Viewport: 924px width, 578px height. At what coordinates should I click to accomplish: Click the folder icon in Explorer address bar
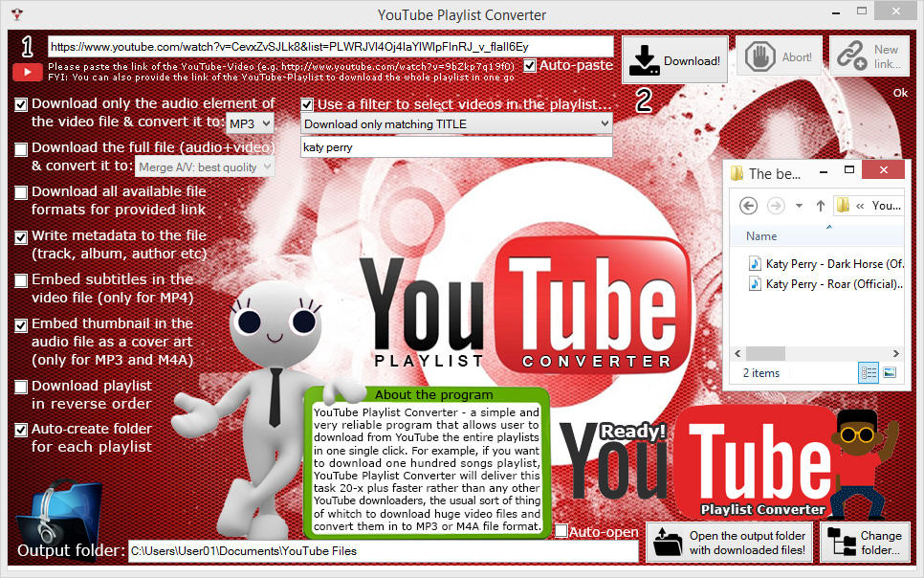(x=844, y=205)
